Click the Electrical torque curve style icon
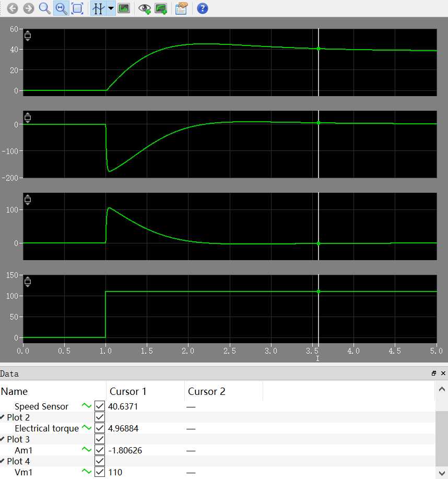 [x=87, y=428]
